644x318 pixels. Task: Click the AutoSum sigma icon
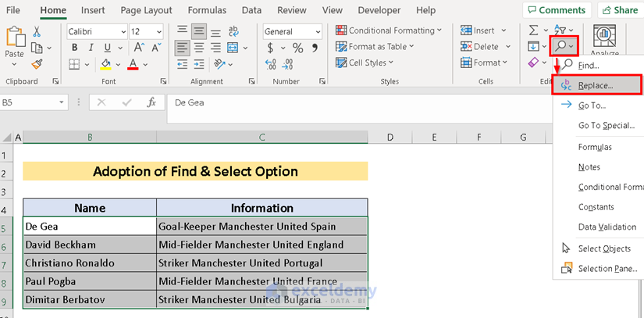pyautogui.click(x=534, y=30)
